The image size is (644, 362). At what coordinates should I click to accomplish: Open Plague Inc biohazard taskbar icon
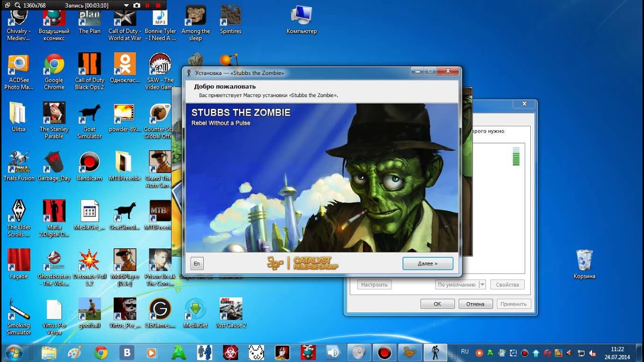point(230,352)
